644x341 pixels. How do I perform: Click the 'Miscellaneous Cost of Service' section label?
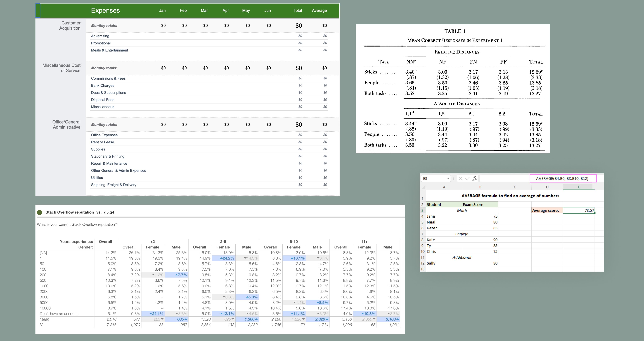pyautogui.click(x=61, y=68)
